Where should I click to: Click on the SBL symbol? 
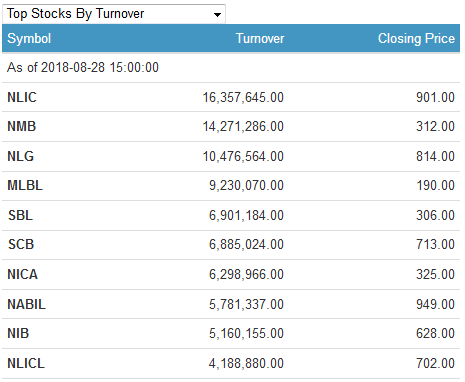[20, 215]
